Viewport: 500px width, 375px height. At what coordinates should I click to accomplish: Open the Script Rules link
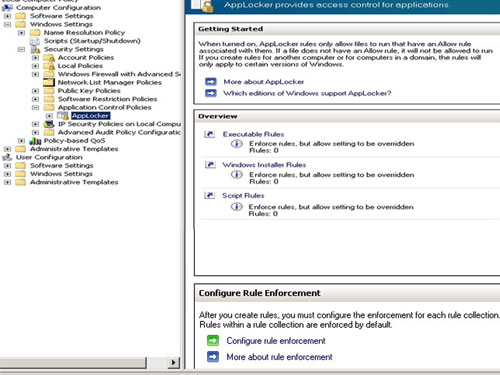click(243, 195)
